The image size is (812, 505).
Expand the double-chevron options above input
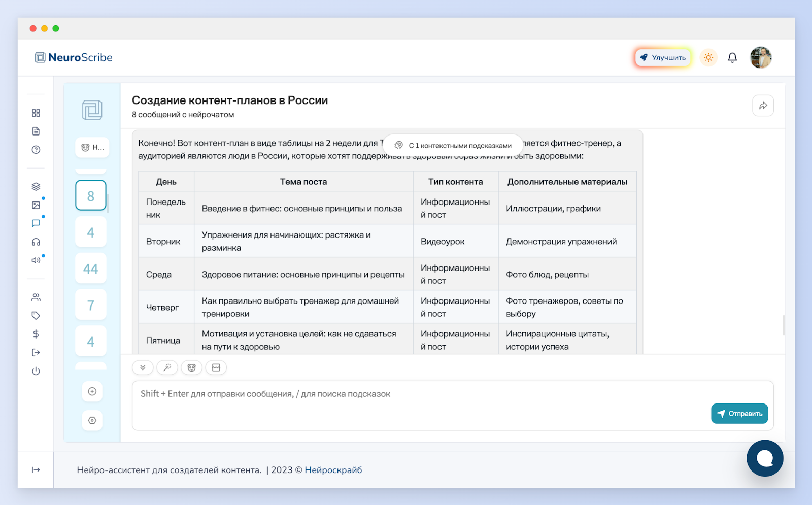[143, 367]
